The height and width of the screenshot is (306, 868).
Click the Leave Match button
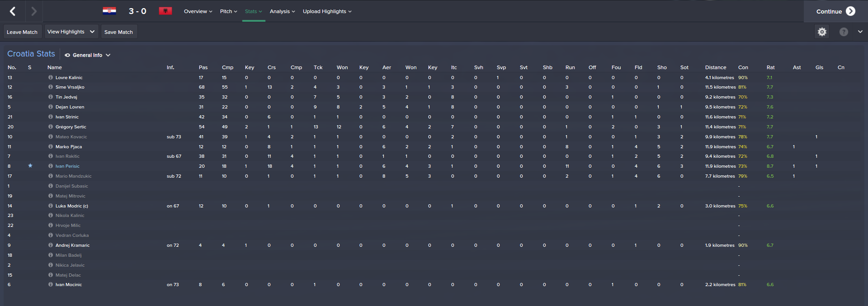tap(22, 32)
